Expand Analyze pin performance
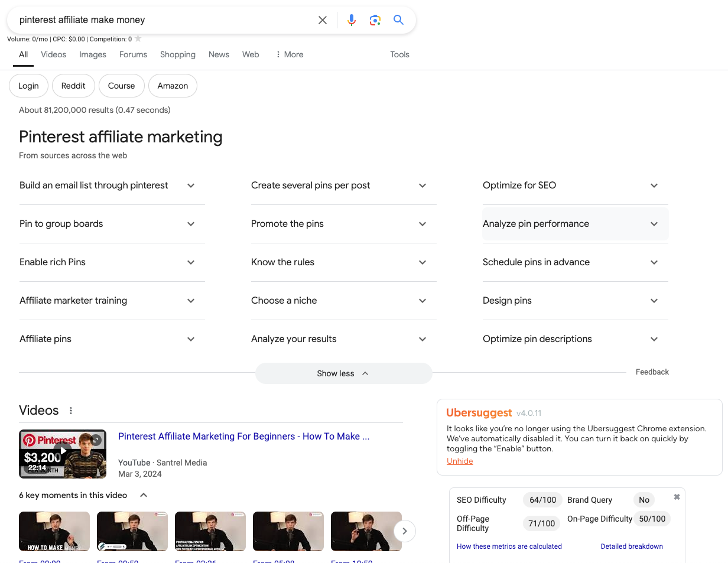Image resolution: width=728 pixels, height=563 pixels. (x=575, y=224)
